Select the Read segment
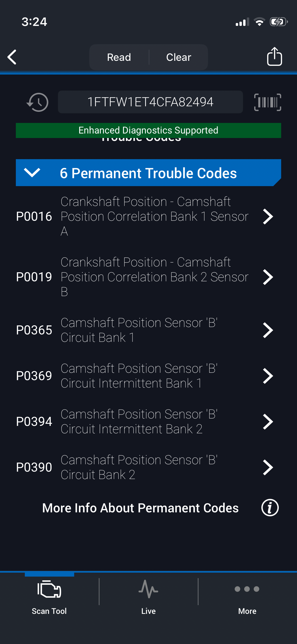Viewport: 297px width, 644px height. (x=119, y=57)
